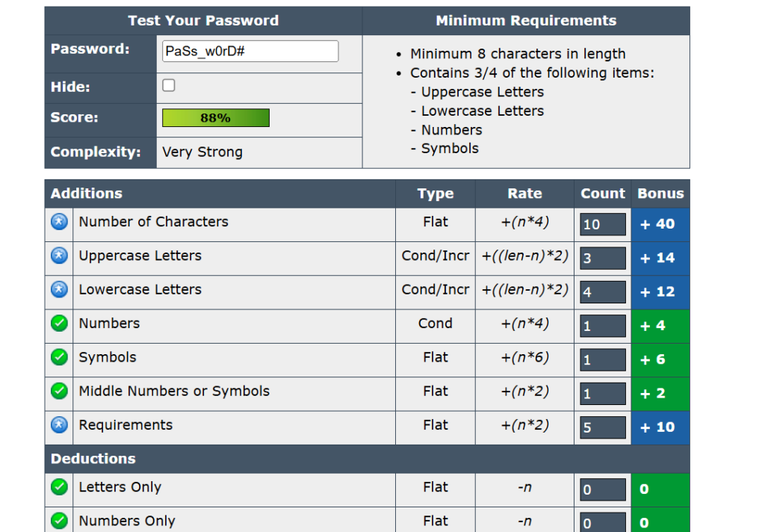Click the Additions section header
Viewport: 765px width, 532px height.
click(x=87, y=194)
